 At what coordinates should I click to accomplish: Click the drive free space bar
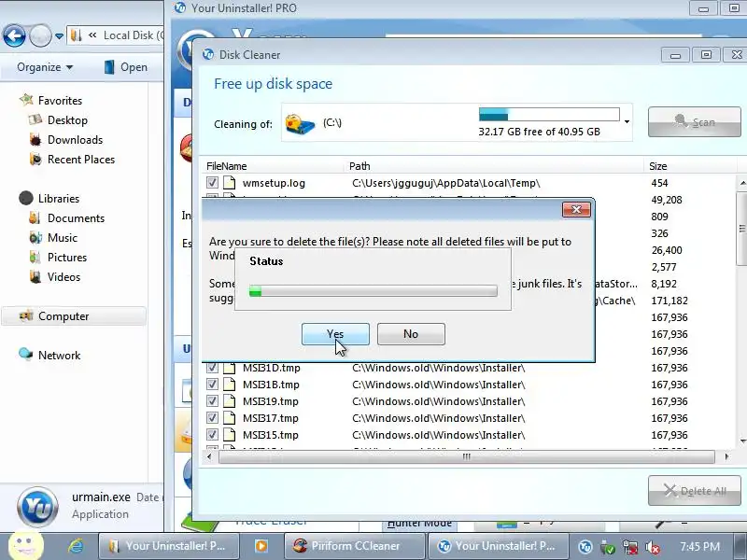[549, 115]
